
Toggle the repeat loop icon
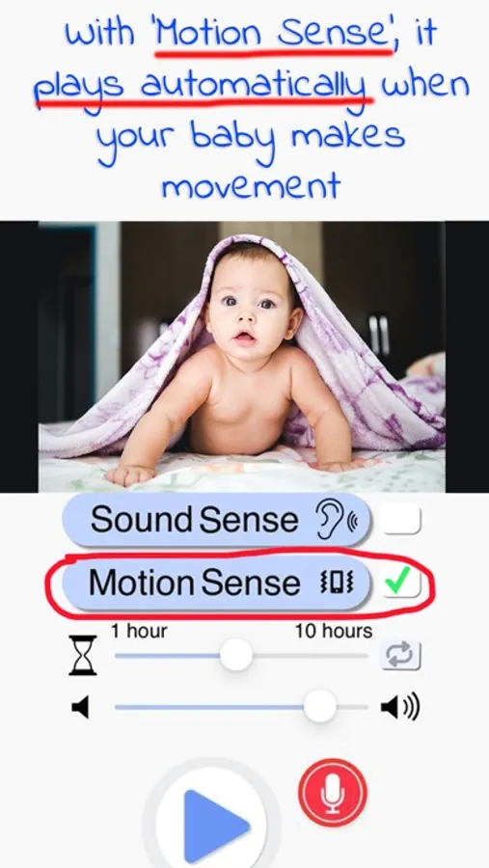point(401,656)
